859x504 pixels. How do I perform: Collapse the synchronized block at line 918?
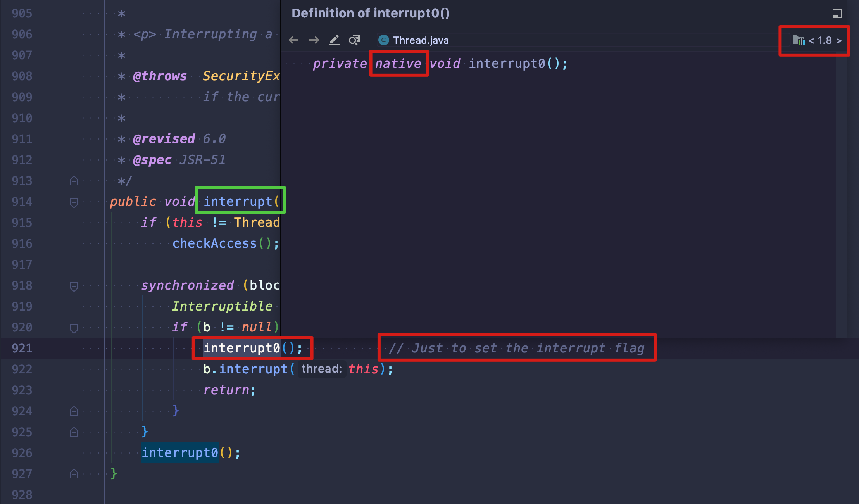tap(74, 286)
